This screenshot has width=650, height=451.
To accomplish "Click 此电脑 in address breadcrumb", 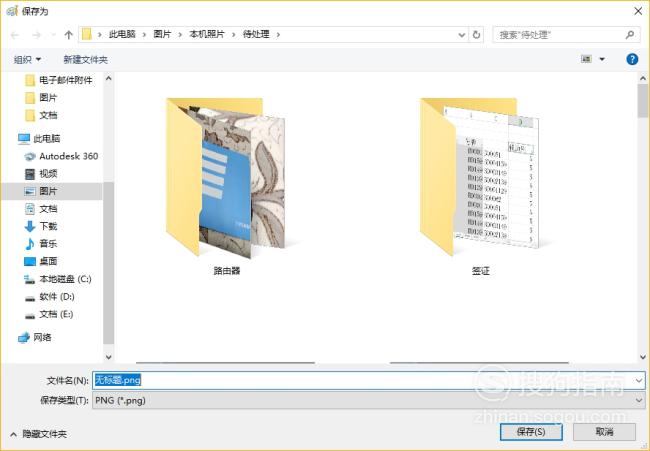I will (x=122, y=34).
